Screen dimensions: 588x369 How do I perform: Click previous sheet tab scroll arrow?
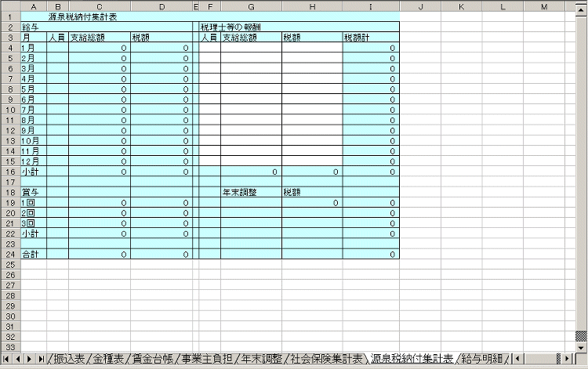18,359
